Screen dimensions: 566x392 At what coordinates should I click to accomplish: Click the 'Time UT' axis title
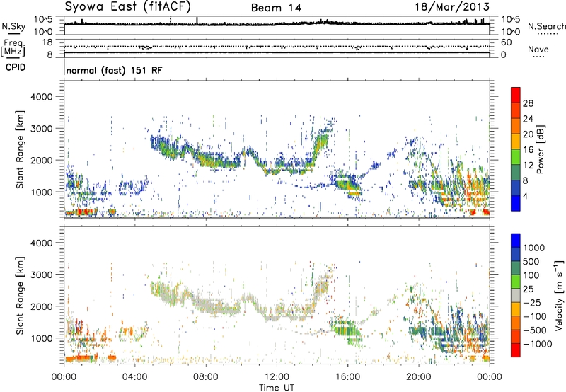(x=277, y=388)
